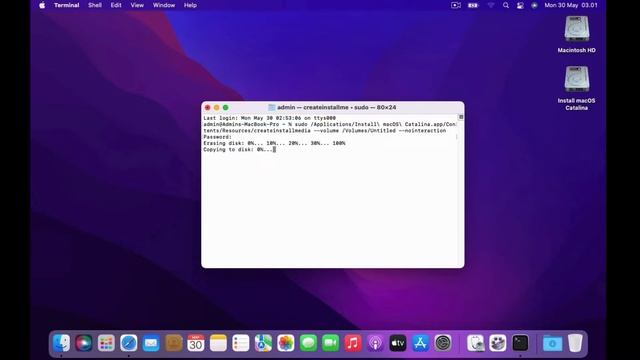Open the Notes app in the Dock
This screenshot has height=360, width=640.
point(218,343)
